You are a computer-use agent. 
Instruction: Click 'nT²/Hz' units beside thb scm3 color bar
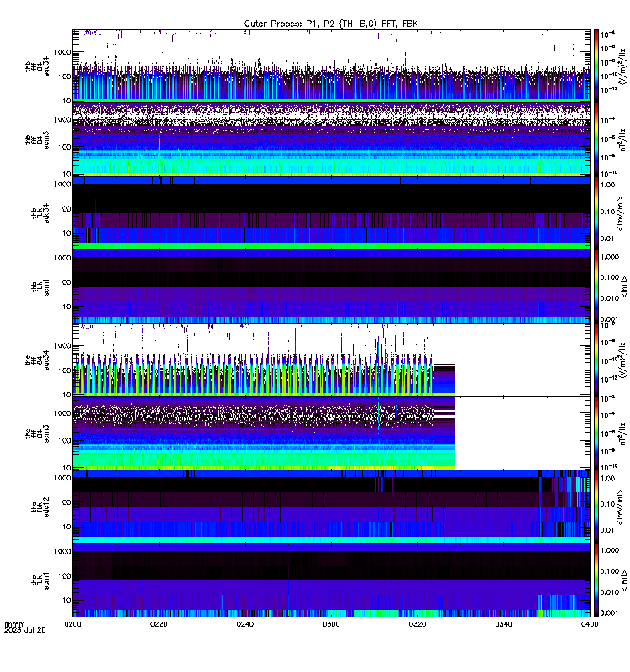click(622, 139)
